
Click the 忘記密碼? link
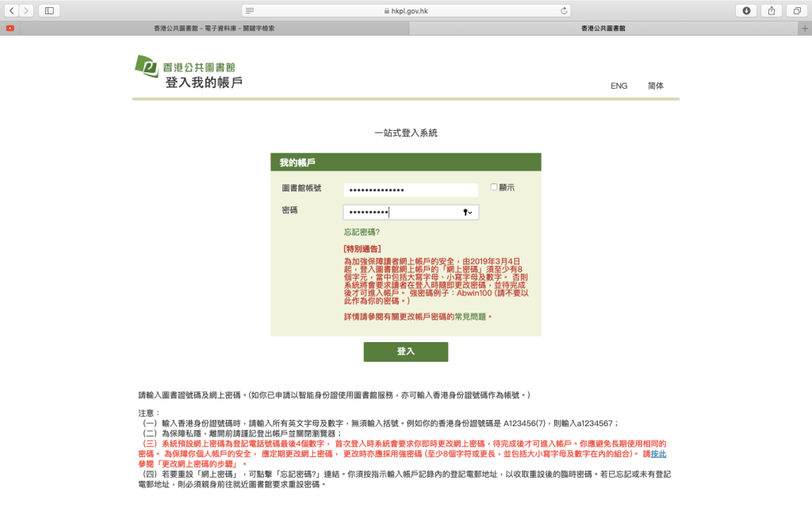pos(362,232)
